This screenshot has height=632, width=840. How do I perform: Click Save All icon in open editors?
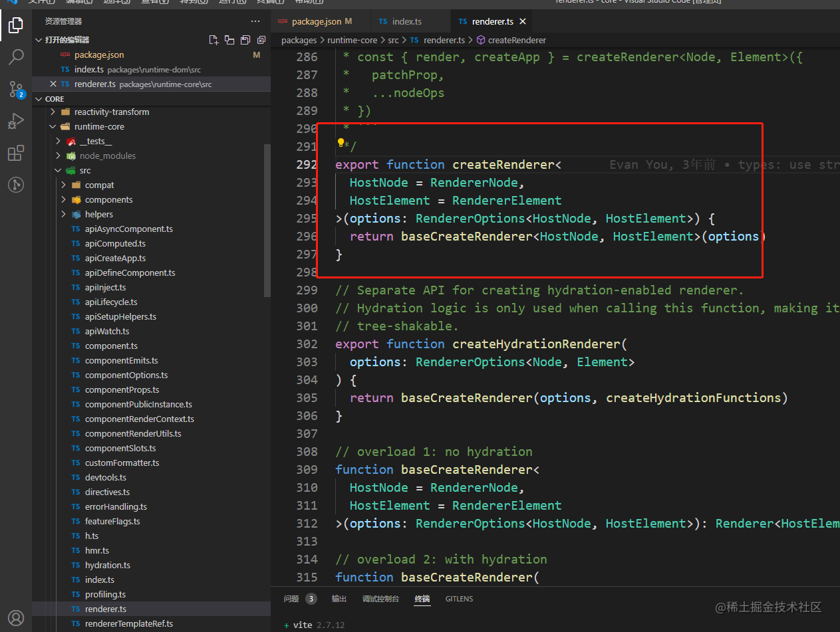pyautogui.click(x=245, y=40)
